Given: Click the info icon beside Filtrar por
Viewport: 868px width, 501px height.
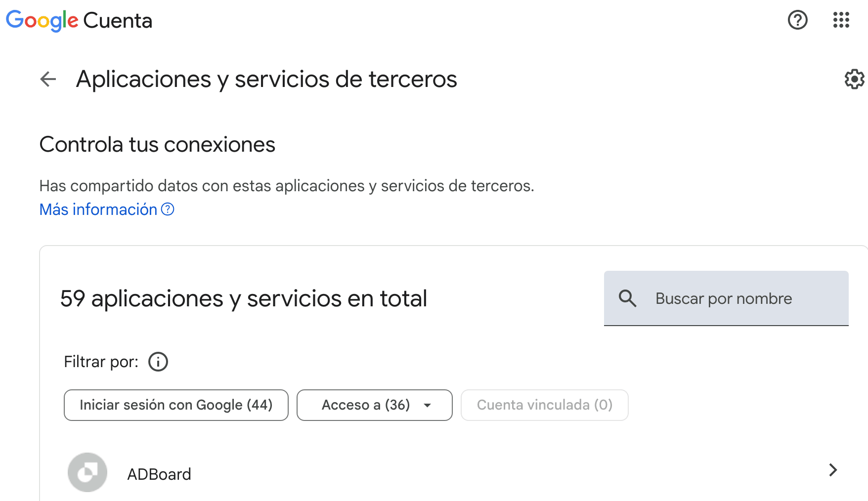Looking at the screenshot, I should pos(158,362).
